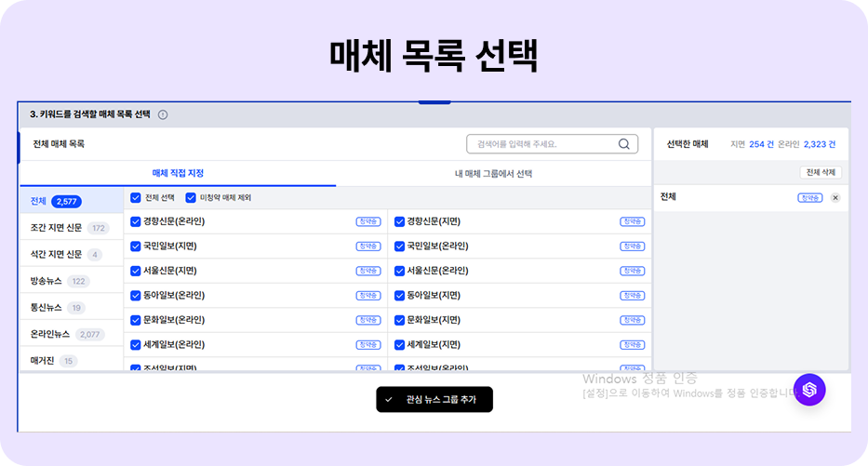This screenshot has height=466, width=868.
Task: Open the info icon beside section title
Action: tap(163, 114)
